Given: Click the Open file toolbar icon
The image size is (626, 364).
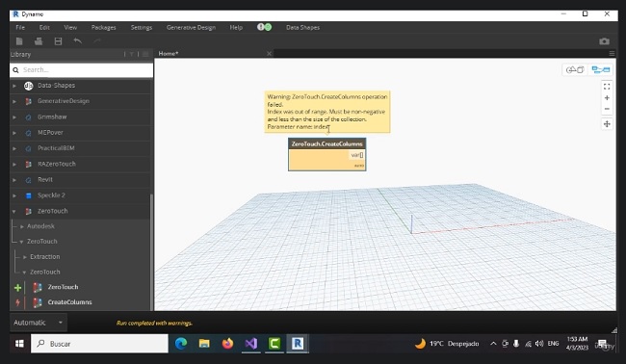Looking at the screenshot, I should pos(39,41).
